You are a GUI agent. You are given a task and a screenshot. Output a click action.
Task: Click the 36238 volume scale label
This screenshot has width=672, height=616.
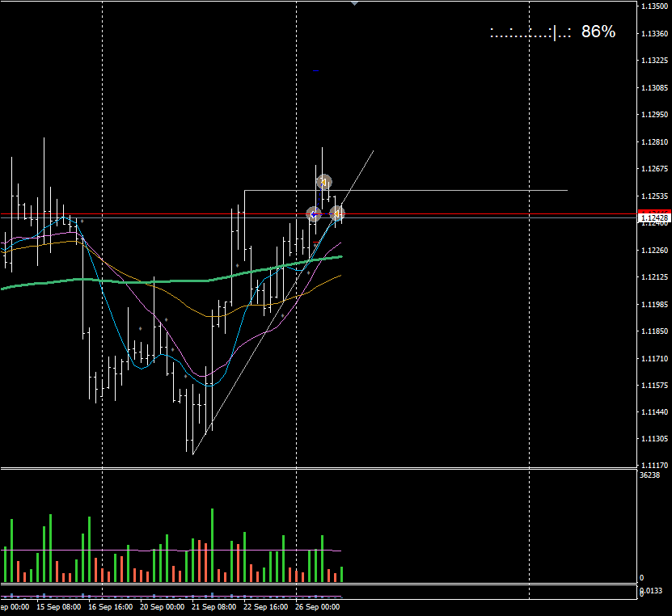649,475
